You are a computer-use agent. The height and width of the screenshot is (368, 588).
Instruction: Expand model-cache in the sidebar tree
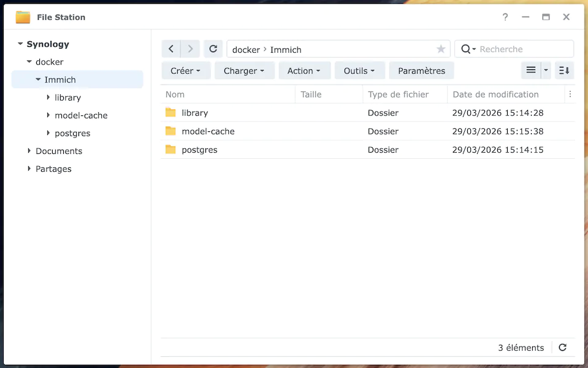(48, 115)
